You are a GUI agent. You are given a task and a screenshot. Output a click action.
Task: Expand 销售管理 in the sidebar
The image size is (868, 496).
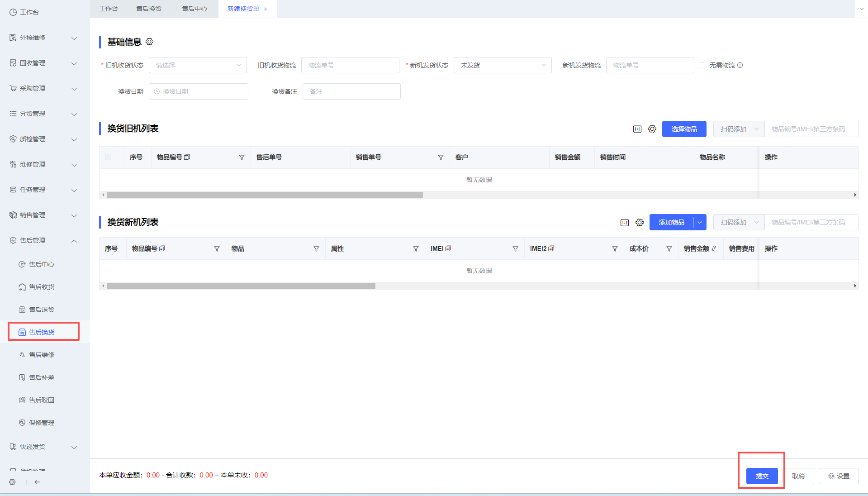tap(43, 215)
